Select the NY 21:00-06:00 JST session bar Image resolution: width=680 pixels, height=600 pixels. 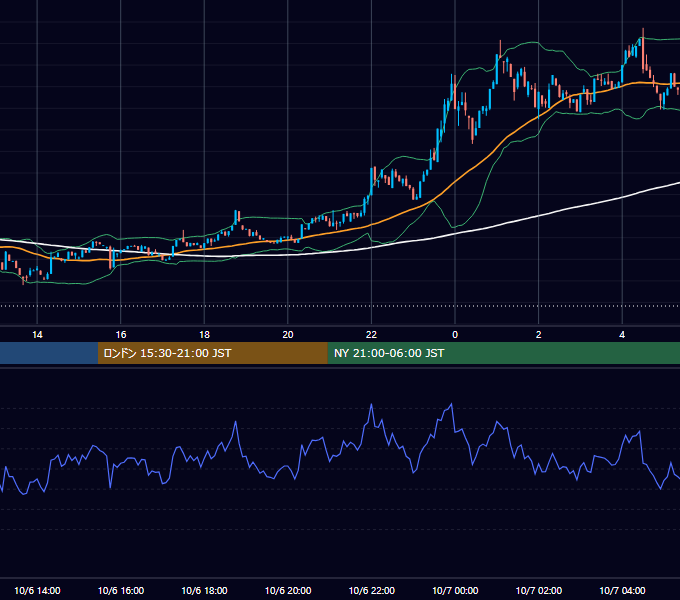[x=503, y=353]
